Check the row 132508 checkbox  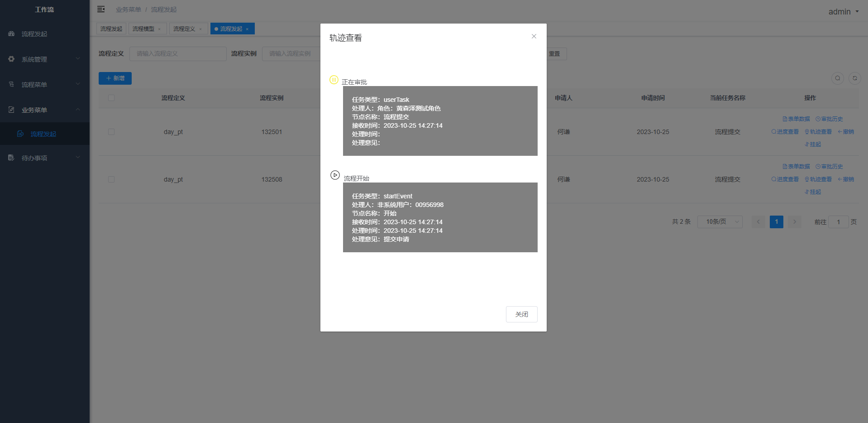tap(111, 179)
